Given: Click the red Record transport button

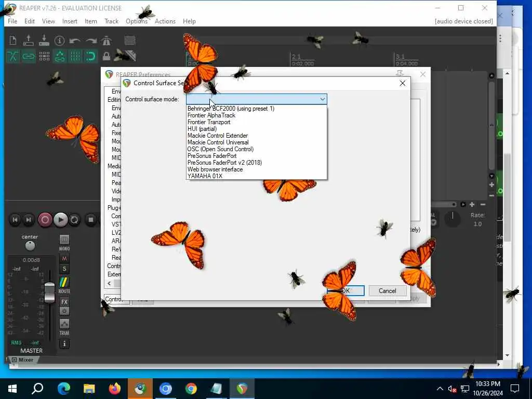Looking at the screenshot, I should coord(45,220).
